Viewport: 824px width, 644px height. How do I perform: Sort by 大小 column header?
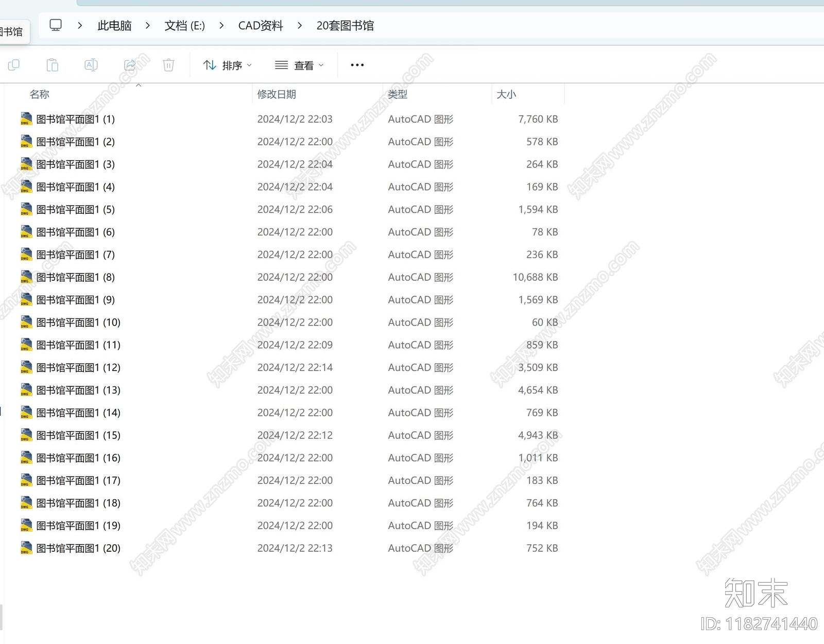click(x=506, y=94)
